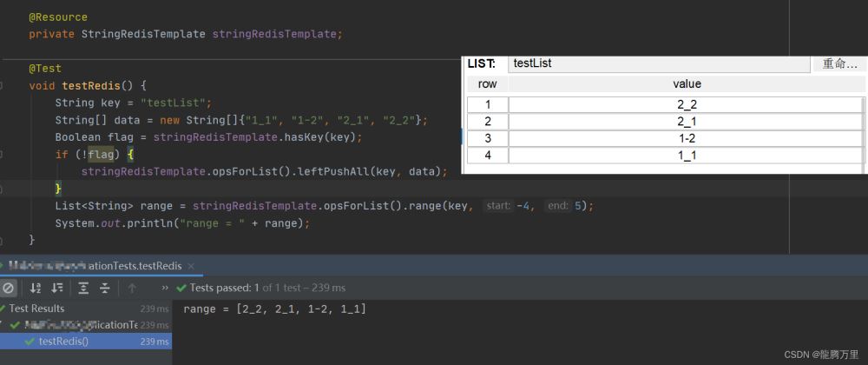The height and width of the screenshot is (365, 868).
Task: Close the testRedis run tab
Action: pos(191,266)
